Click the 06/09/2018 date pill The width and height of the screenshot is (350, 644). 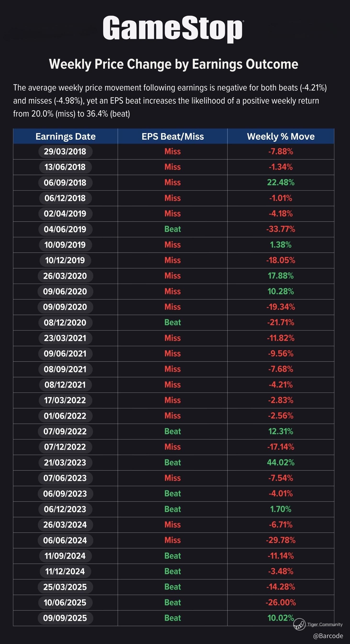tap(65, 183)
